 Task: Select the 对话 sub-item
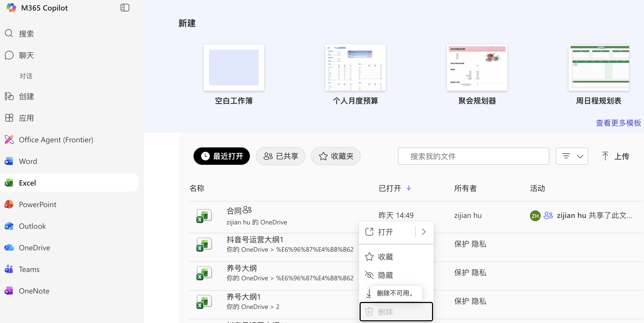pyautogui.click(x=26, y=76)
